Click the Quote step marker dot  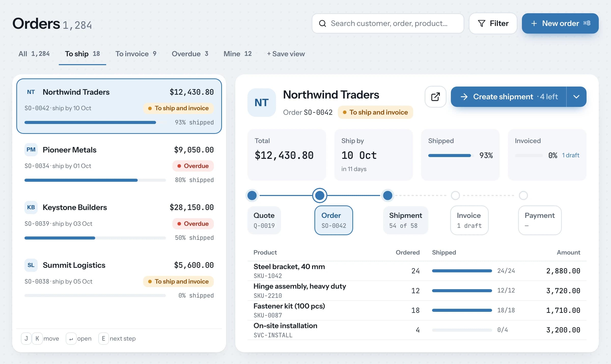point(252,195)
